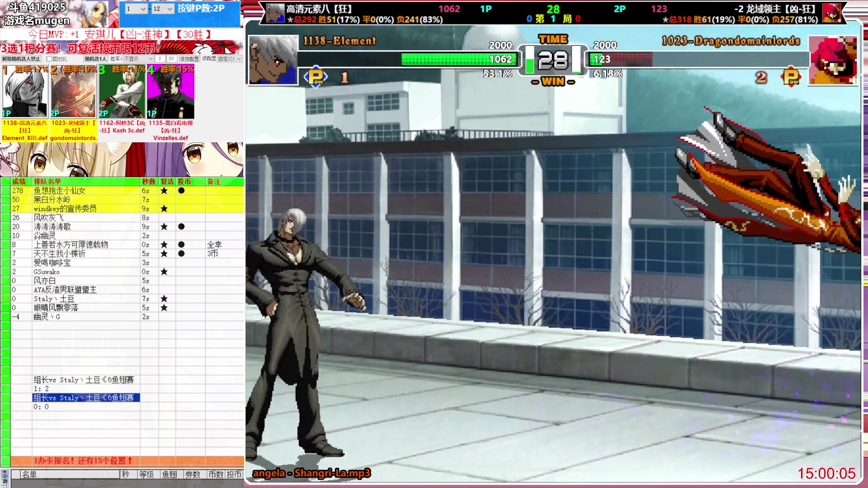Click the 秒数 column header

tap(149, 181)
